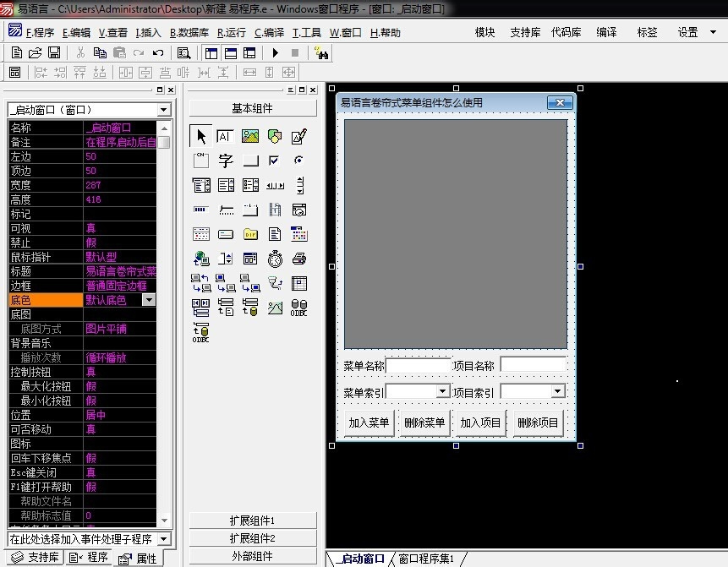Select the picture box component icon
The image size is (728, 567).
250,137
